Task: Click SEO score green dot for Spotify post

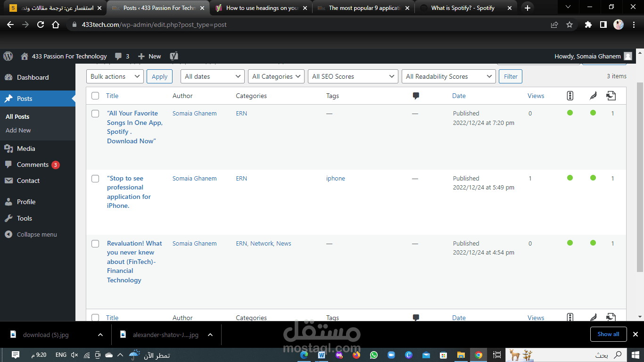Action: coord(570,113)
